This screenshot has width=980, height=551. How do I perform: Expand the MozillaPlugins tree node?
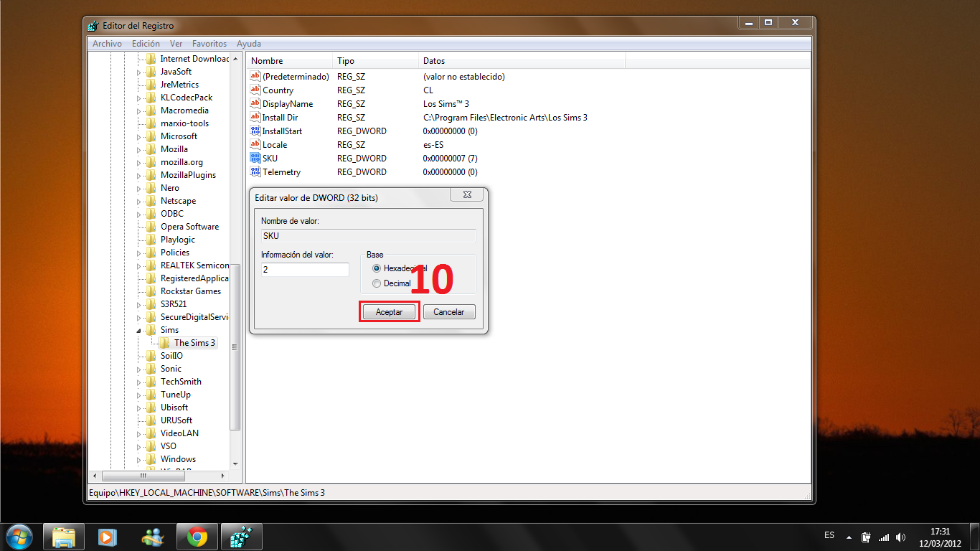139,175
